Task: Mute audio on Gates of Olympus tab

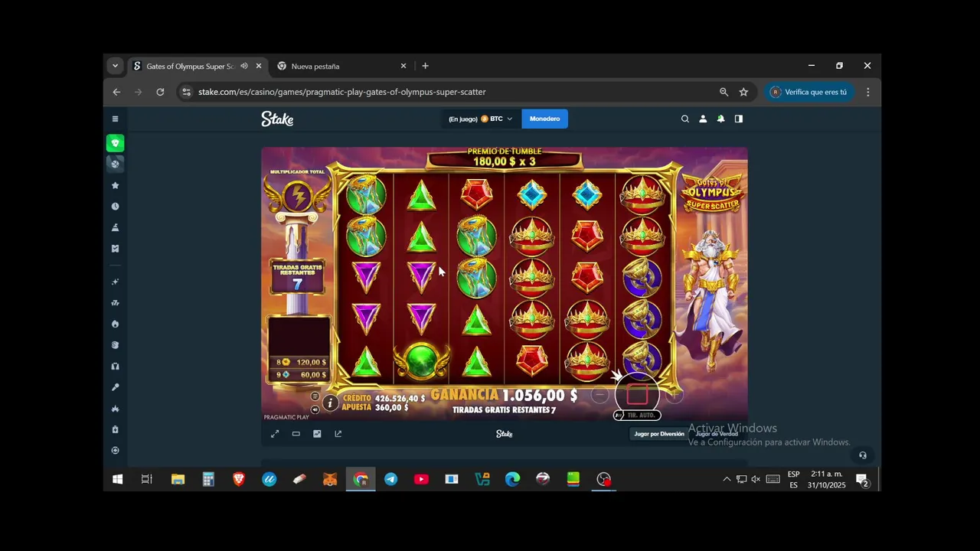Action: click(244, 67)
